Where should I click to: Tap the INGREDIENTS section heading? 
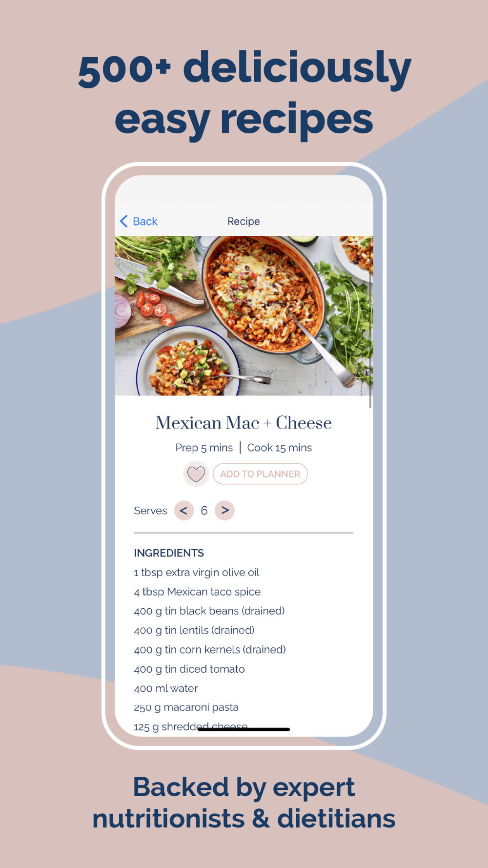click(x=169, y=553)
